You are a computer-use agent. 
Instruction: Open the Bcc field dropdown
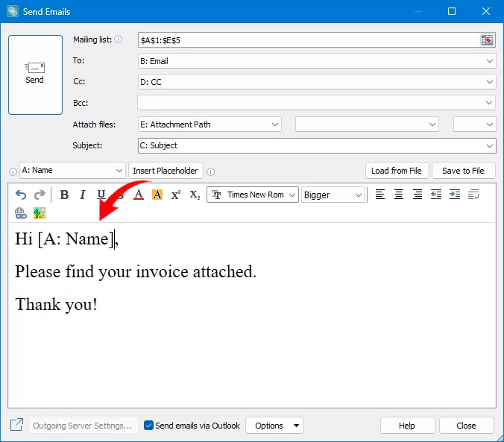tap(489, 103)
